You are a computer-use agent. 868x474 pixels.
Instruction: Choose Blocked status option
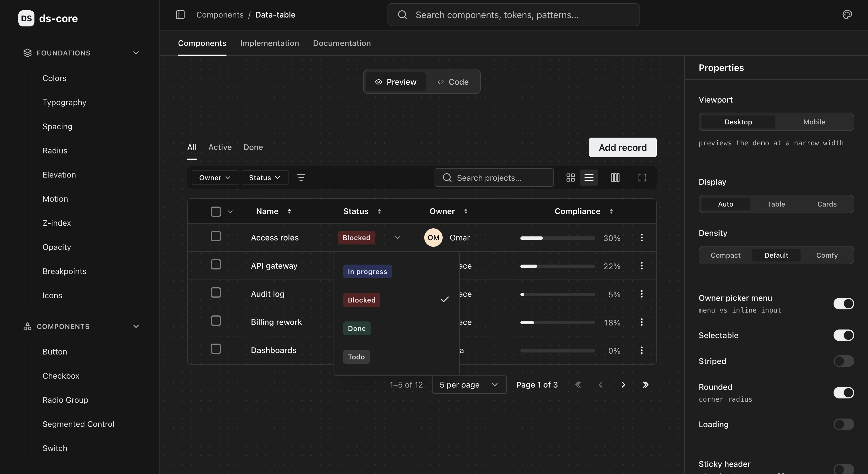tap(397, 300)
